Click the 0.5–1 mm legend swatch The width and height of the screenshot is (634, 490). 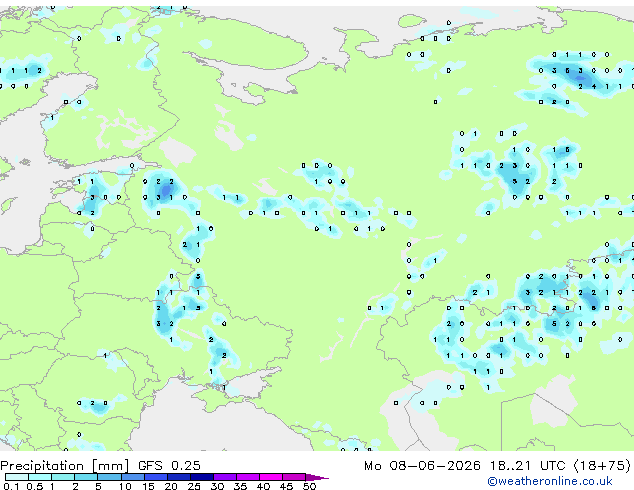40,477
